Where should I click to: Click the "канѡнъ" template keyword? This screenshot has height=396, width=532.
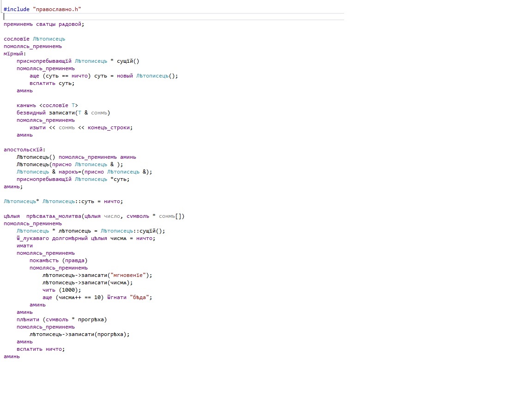pyautogui.click(x=27, y=105)
